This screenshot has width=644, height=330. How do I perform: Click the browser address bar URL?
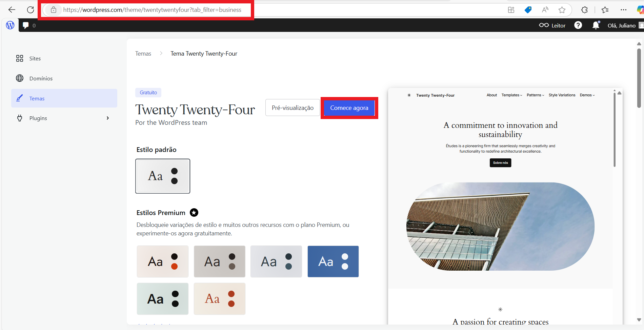click(152, 10)
